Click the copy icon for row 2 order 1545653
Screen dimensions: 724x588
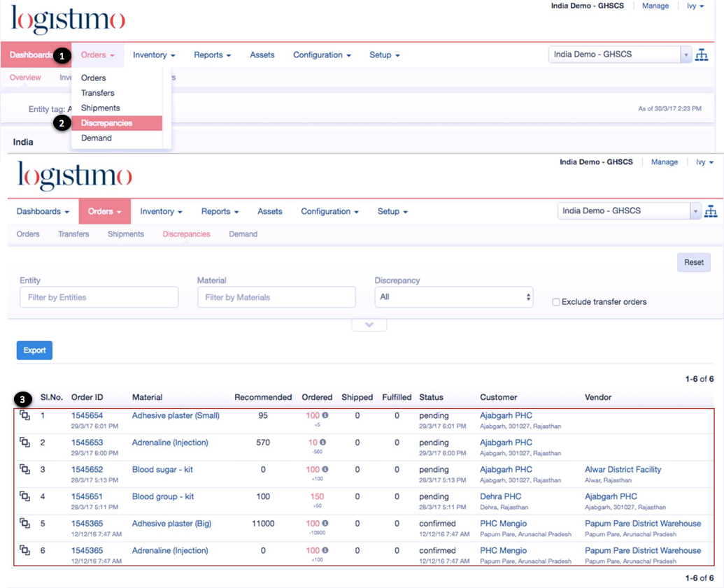(24, 442)
